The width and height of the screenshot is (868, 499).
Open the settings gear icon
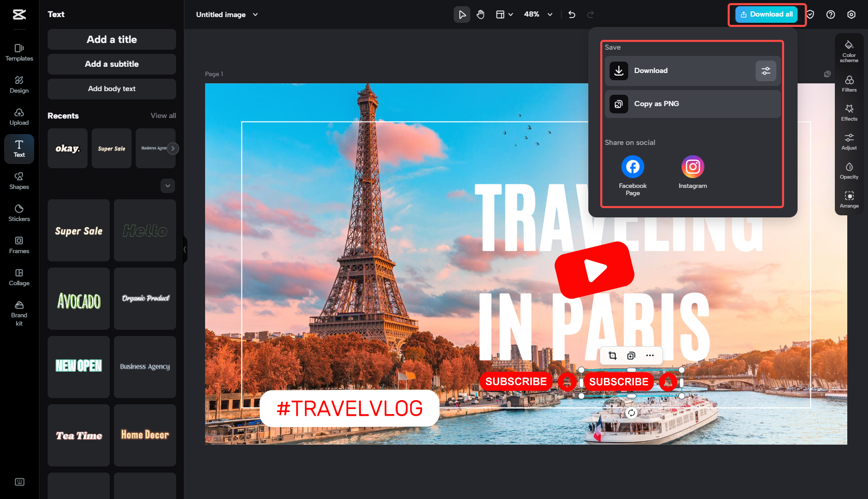coord(851,14)
